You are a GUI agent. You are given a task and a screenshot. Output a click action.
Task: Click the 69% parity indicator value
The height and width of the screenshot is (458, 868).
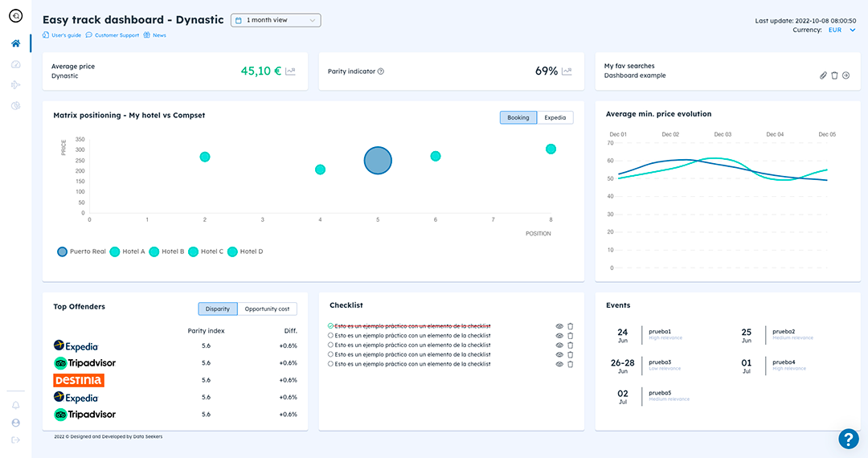click(547, 72)
